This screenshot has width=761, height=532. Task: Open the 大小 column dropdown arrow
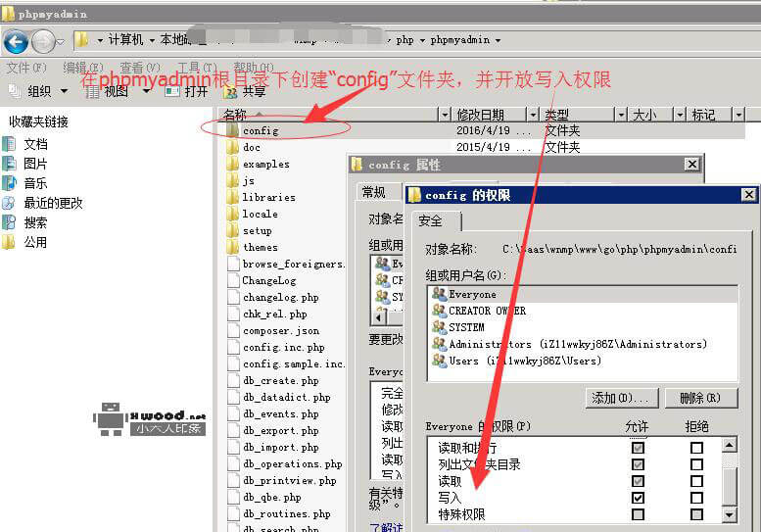680,115
